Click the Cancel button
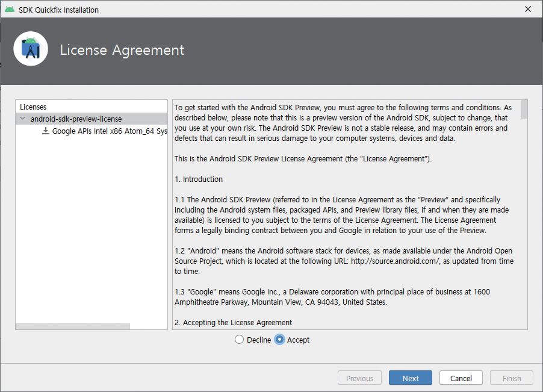Screen dimensions: 543x392 461,378
